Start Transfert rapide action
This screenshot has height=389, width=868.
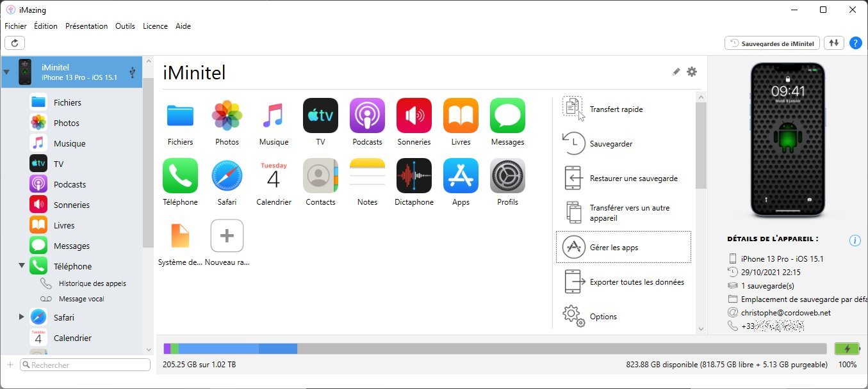(x=623, y=109)
